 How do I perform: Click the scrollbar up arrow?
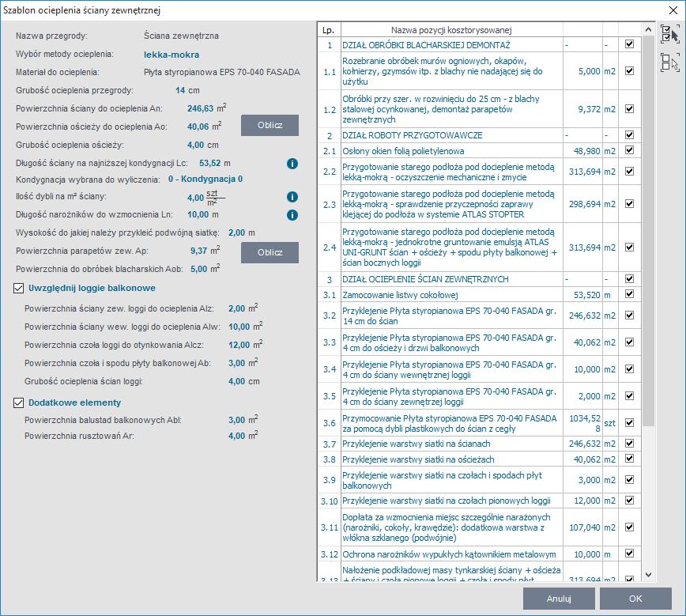pyautogui.click(x=648, y=30)
